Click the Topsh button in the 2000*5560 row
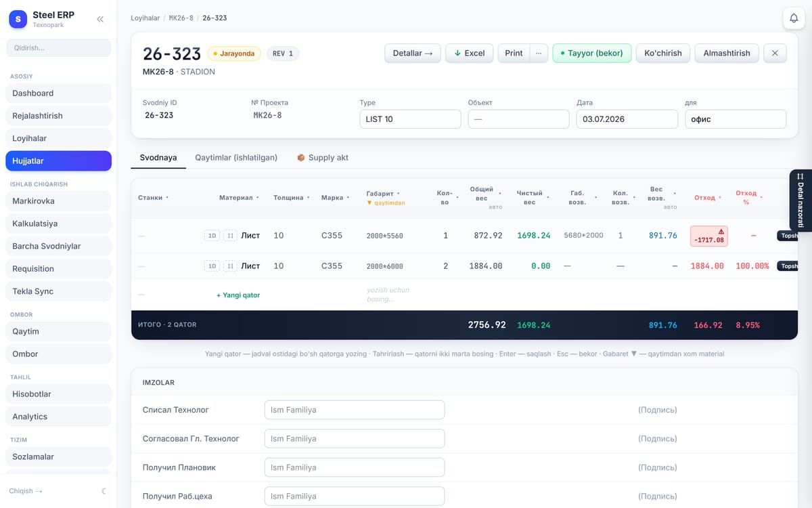This screenshot has height=508, width=812. [x=788, y=236]
